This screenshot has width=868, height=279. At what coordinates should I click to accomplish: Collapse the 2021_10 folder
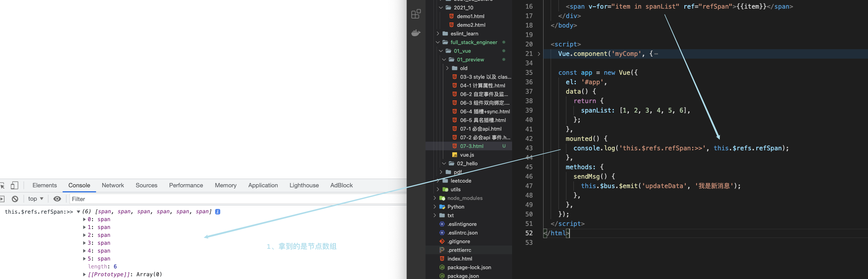[441, 7]
